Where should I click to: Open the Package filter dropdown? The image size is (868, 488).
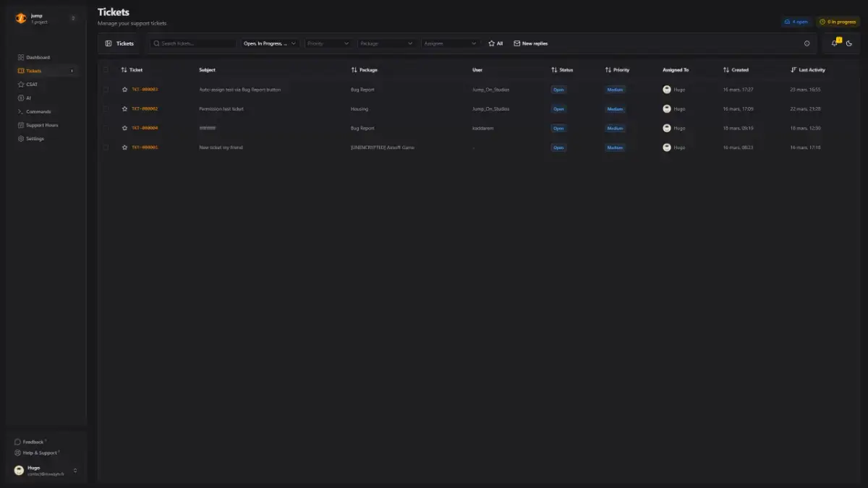pyautogui.click(x=387, y=43)
